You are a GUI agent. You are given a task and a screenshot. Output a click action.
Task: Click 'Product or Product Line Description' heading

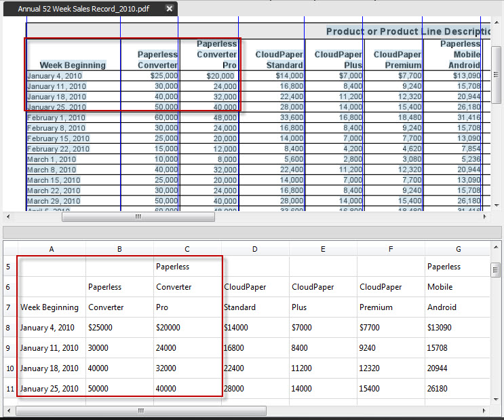(408, 31)
